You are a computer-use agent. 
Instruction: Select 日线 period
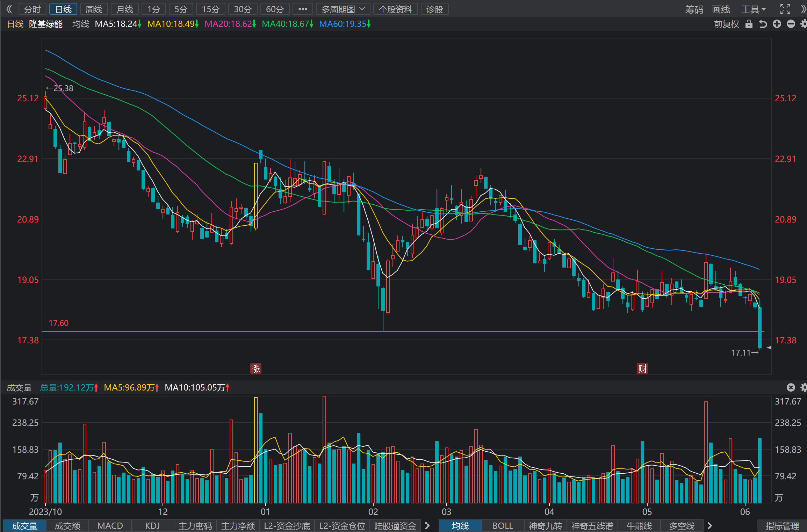click(x=63, y=9)
